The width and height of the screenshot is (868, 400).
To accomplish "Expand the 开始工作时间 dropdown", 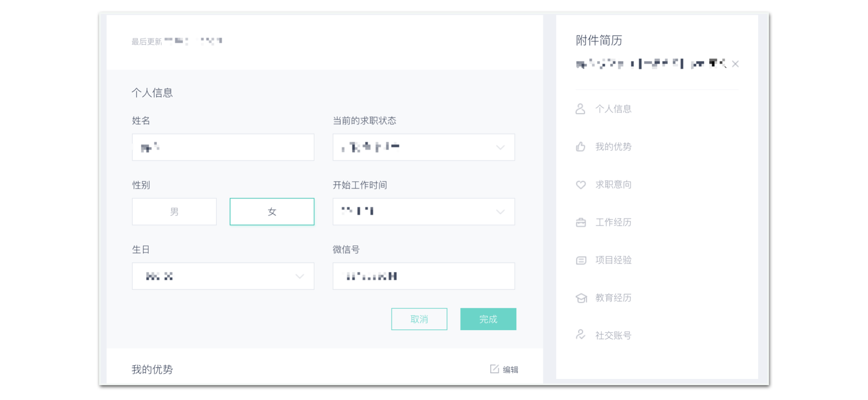I will (x=423, y=211).
